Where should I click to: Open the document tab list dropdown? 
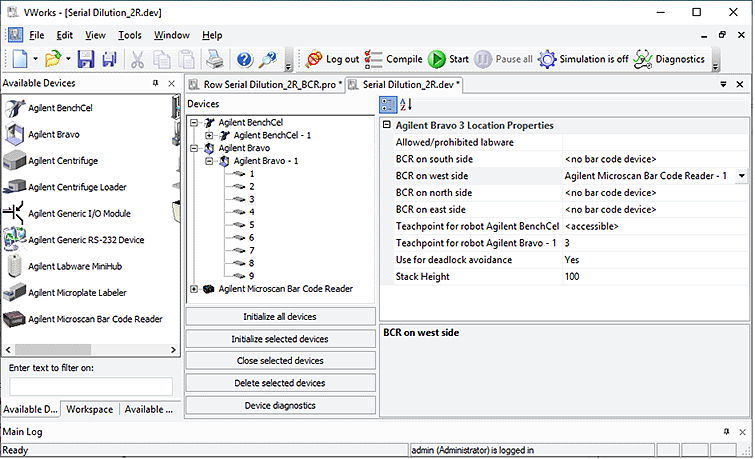click(723, 84)
